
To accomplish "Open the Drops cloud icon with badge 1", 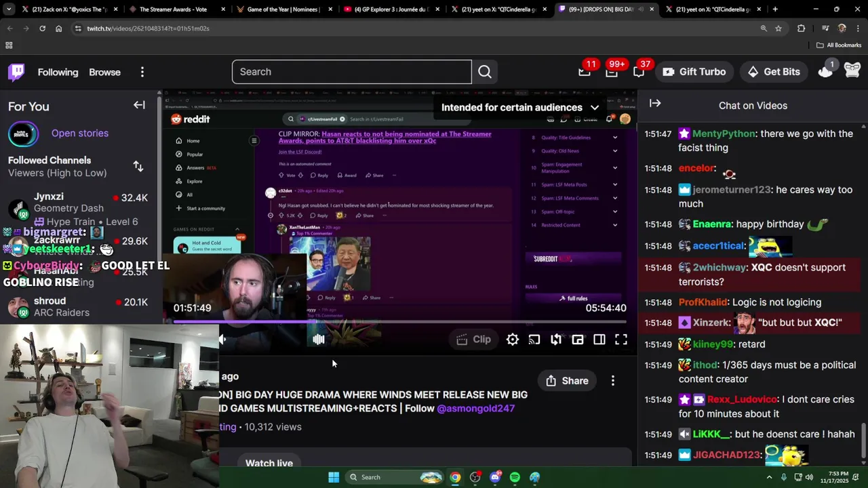I will pyautogui.click(x=825, y=70).
